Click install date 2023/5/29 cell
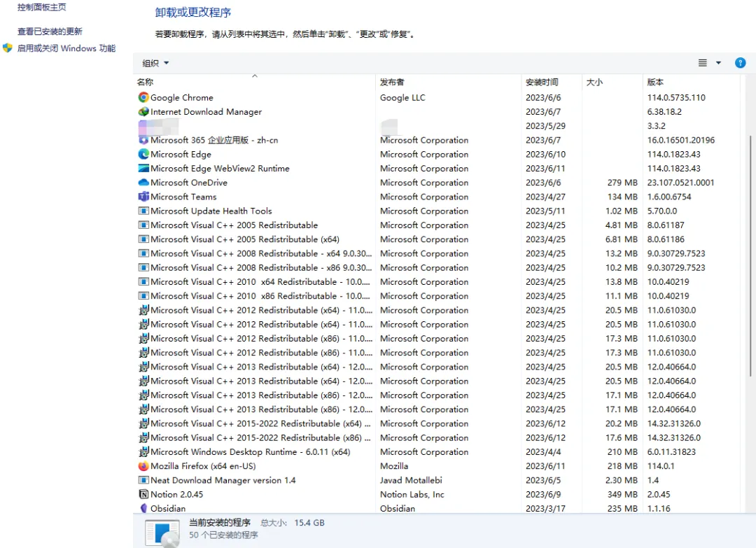 click(545, 126)
